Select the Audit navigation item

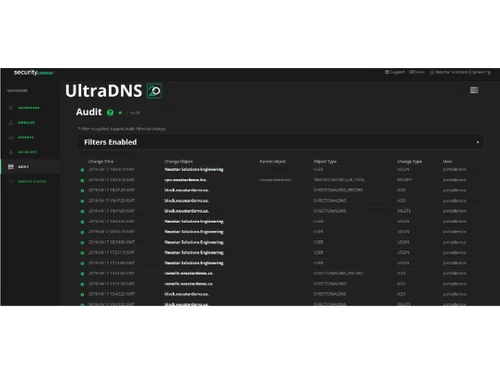click(23, 167)
